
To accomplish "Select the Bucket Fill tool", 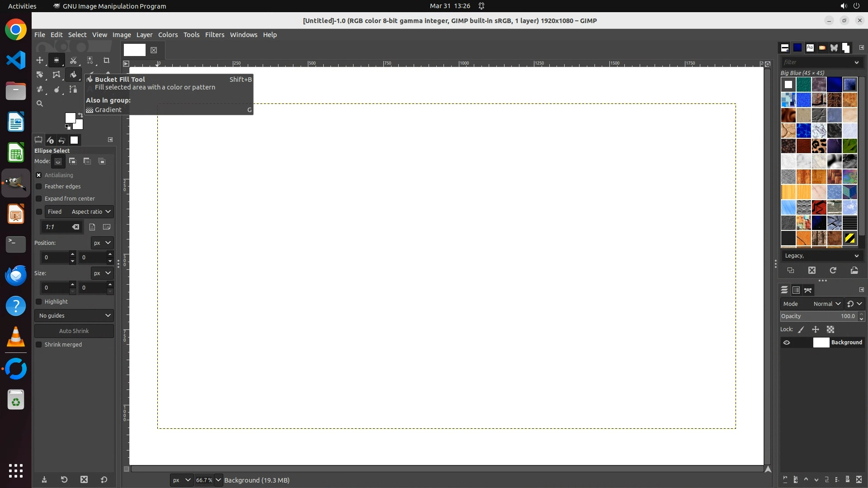I will click(x=73, y=75).
